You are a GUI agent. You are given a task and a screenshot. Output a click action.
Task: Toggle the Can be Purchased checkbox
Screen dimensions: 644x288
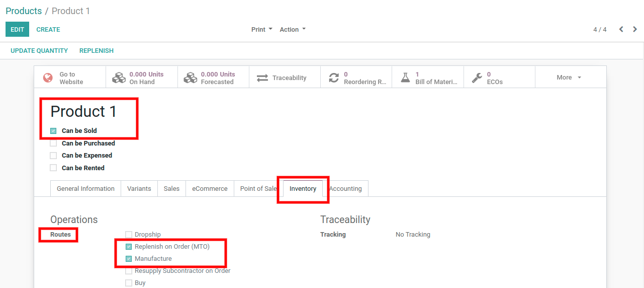point(53,143)
